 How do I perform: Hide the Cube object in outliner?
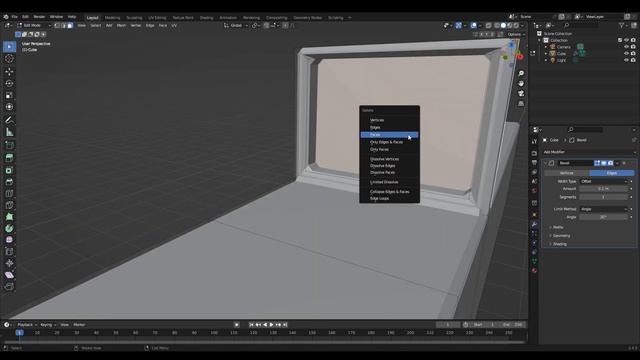pyautogui.click(x=627, y=53)
